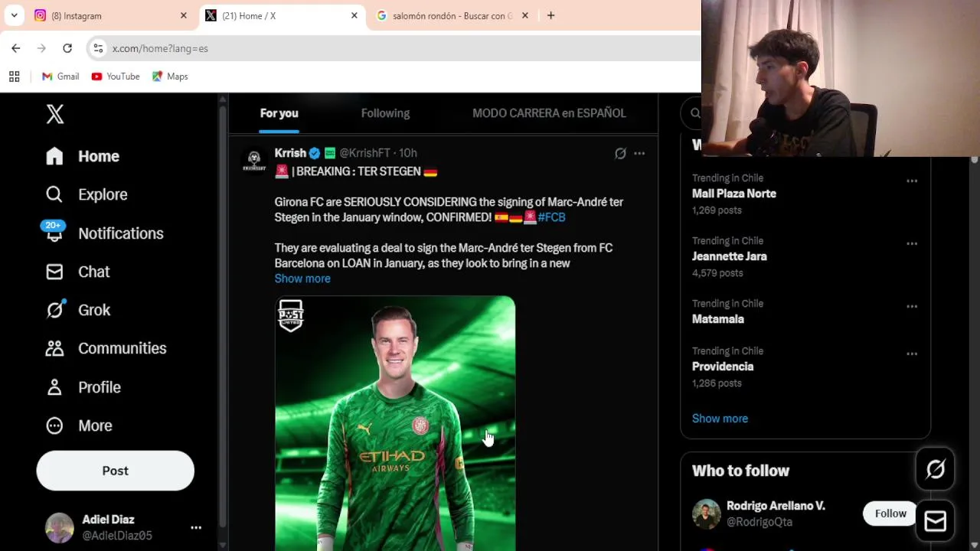980x551 pixels.
Task: Reload the page
Action: 67,48
